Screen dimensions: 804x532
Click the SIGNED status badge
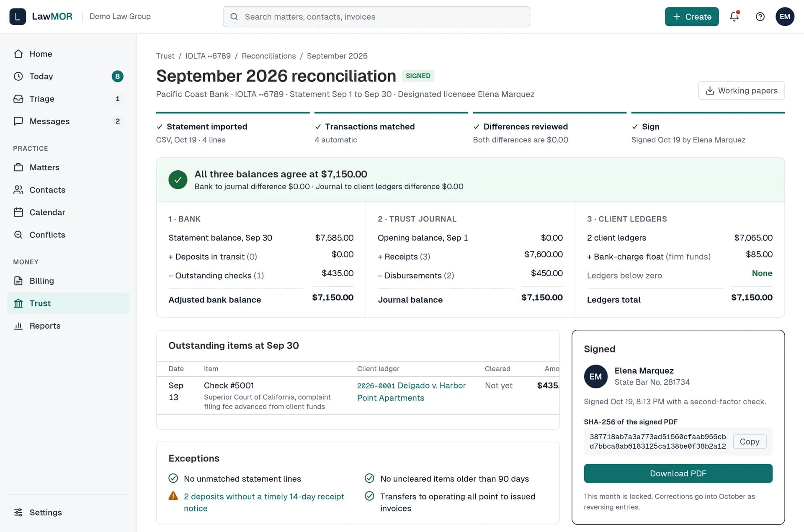point(418,76)
